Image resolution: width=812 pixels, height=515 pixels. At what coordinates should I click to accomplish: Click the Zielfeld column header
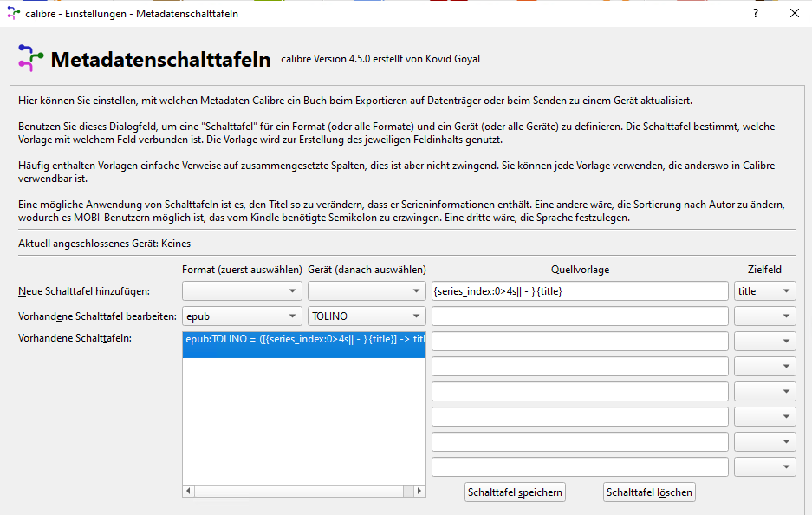coord(765,270)
